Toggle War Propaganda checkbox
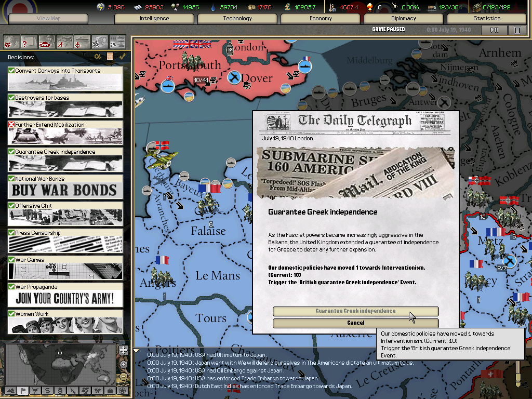This screenshot has height=399, width=532. (11, 287)
